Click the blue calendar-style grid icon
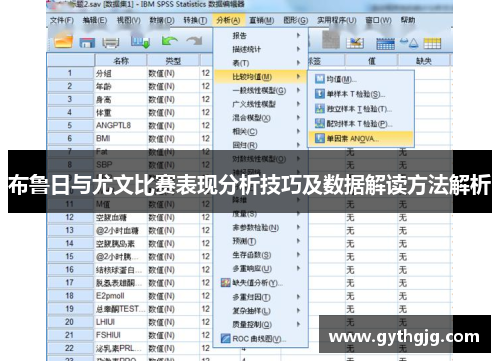The height and width of the screenshot is (362, 500). 385,44
